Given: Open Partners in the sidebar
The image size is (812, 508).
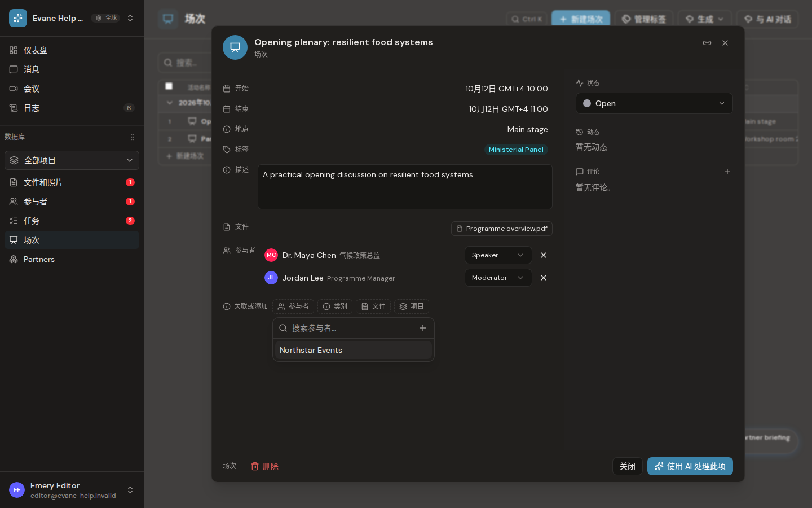Looking at the screenshot, I should 72,259.
